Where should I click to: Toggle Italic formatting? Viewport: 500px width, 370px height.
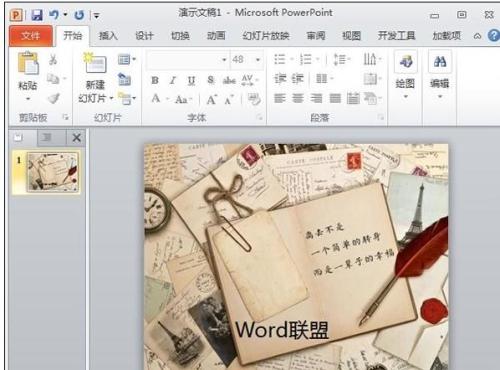pos(173,80)
